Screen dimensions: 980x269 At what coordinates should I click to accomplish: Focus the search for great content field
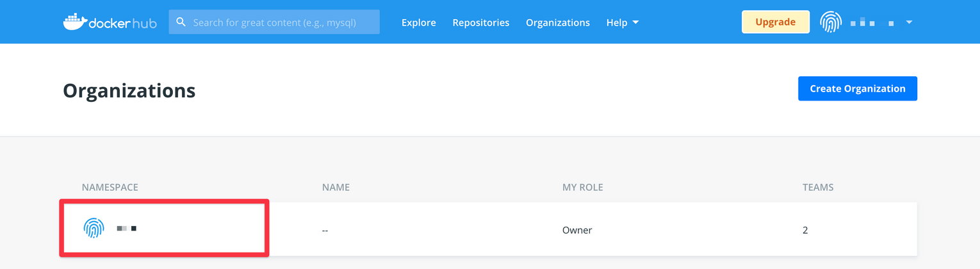click(x=274, y=22)
